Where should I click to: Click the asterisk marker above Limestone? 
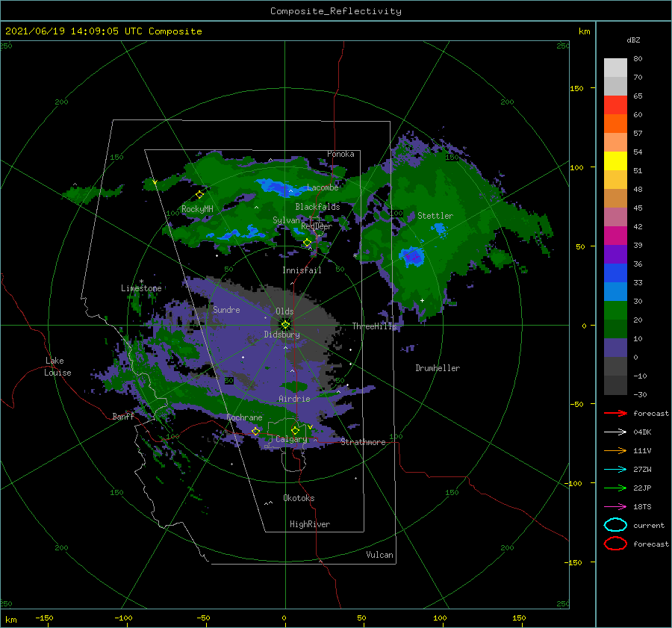pyautogui.click(x=141, y=282)
